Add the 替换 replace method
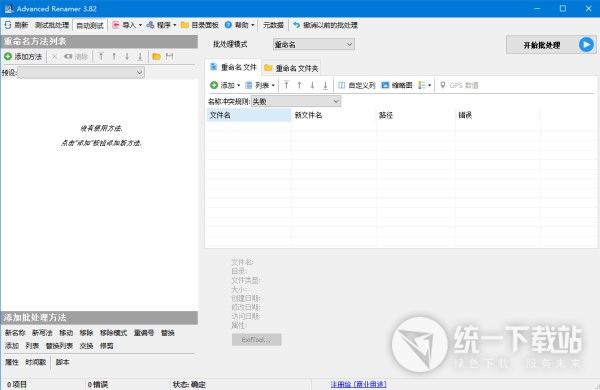Viewport: 600px width, 390px height. click(x=168, y=333)
